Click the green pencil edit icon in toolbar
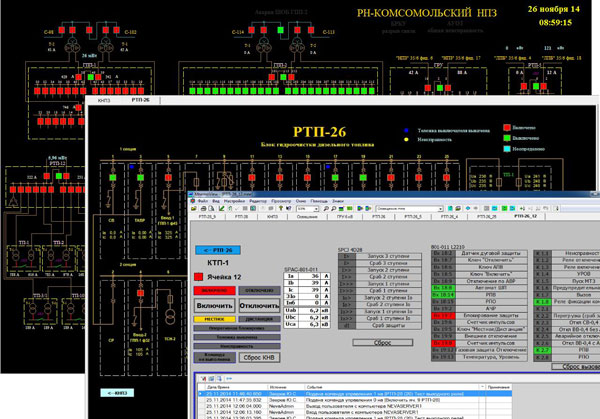 [222, 209]
